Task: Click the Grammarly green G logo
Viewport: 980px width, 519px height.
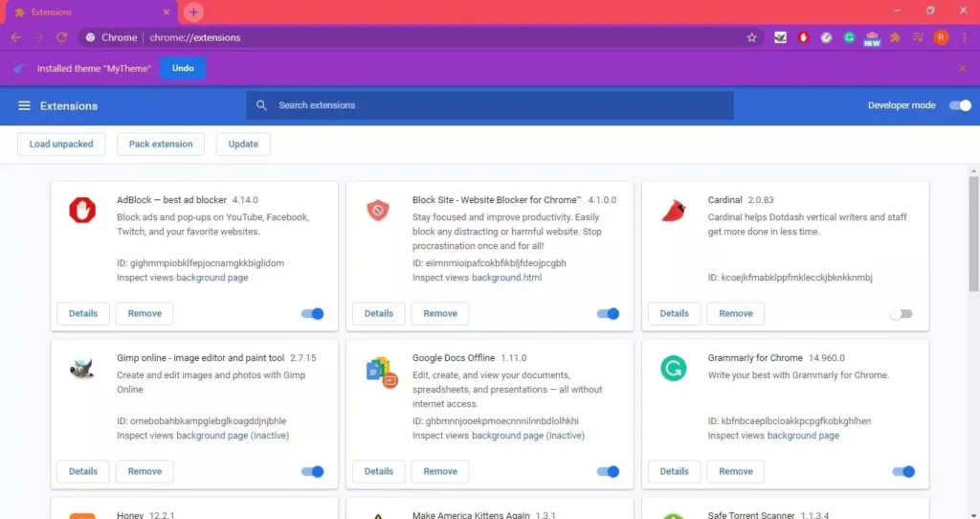Action: (673, 369)
